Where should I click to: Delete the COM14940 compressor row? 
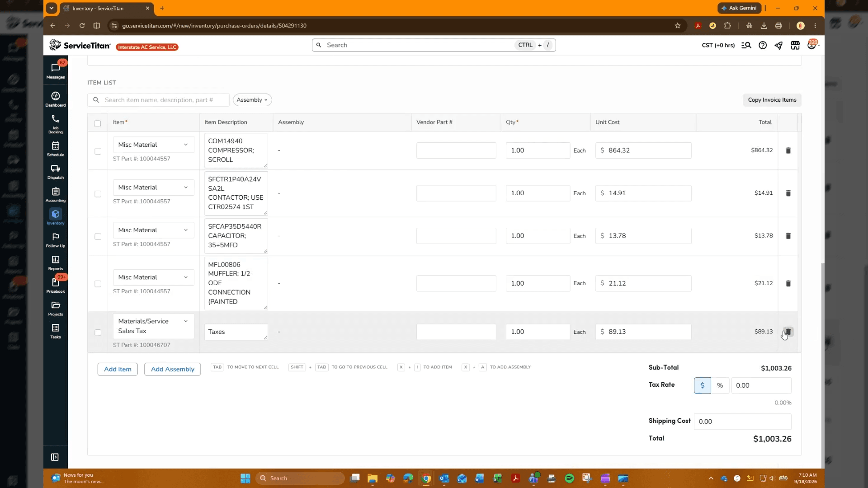[788, 150]
